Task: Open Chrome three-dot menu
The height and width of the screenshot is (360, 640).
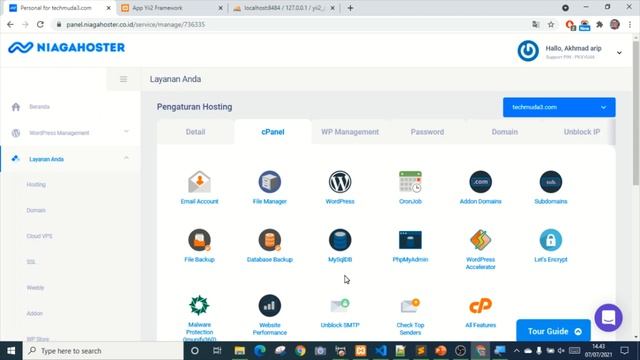Action: point(630,24)
